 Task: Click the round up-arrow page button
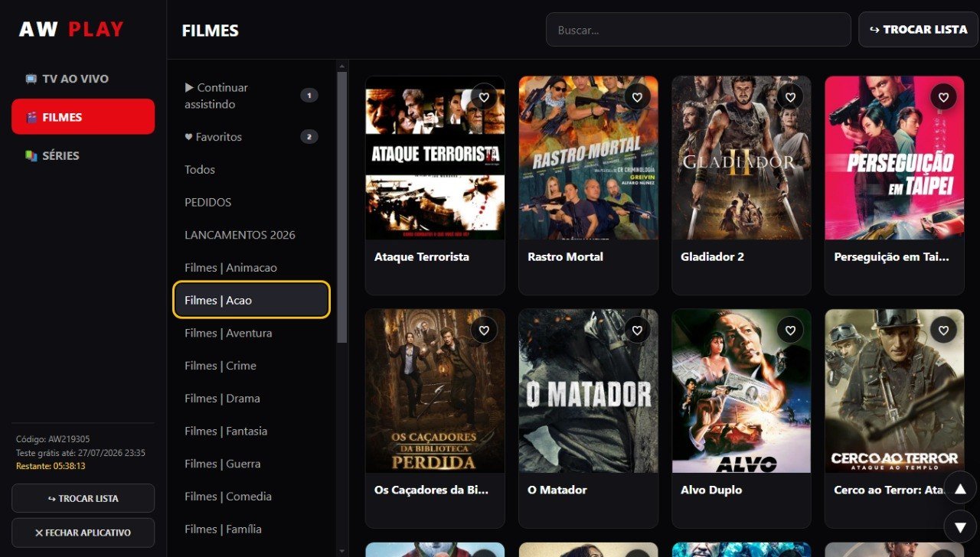[960, 488]
